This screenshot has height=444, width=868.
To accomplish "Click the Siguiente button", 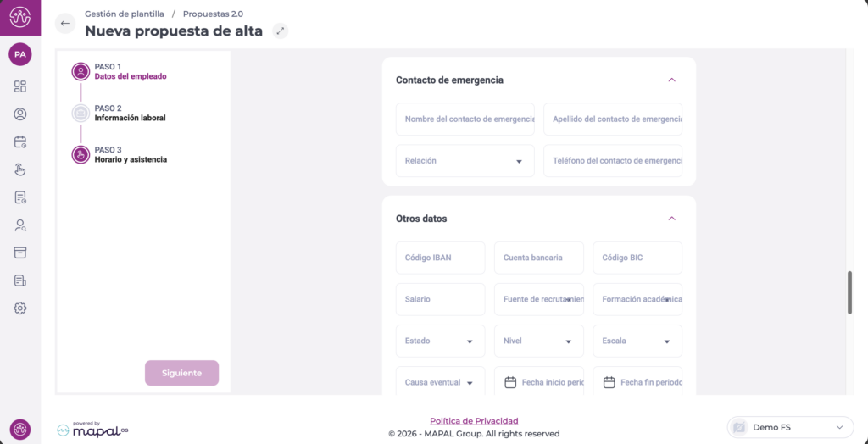I will (x=181, y=373).
